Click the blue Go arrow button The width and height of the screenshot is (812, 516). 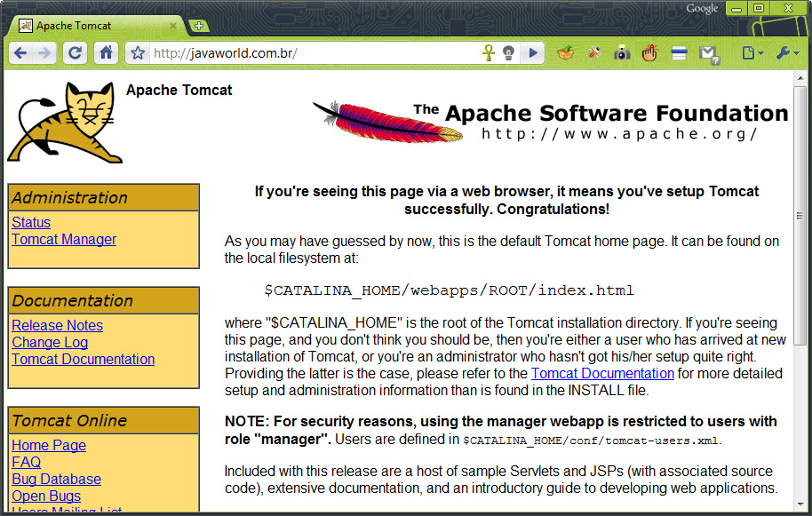(x=533, y=52)
